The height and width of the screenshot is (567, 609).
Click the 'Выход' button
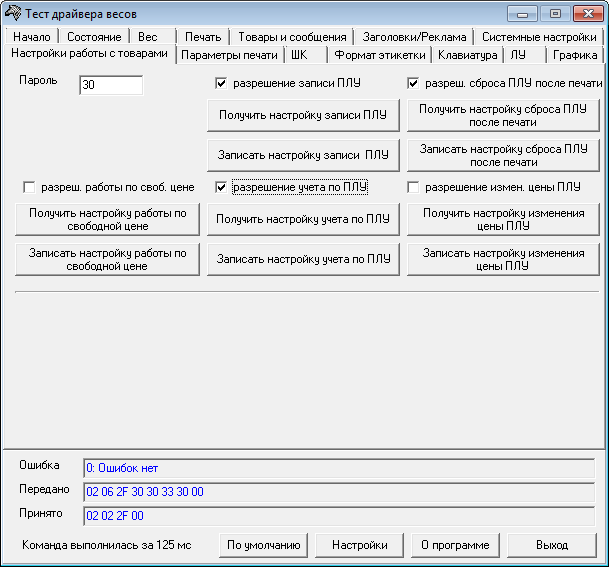click(x=552, y=545)
